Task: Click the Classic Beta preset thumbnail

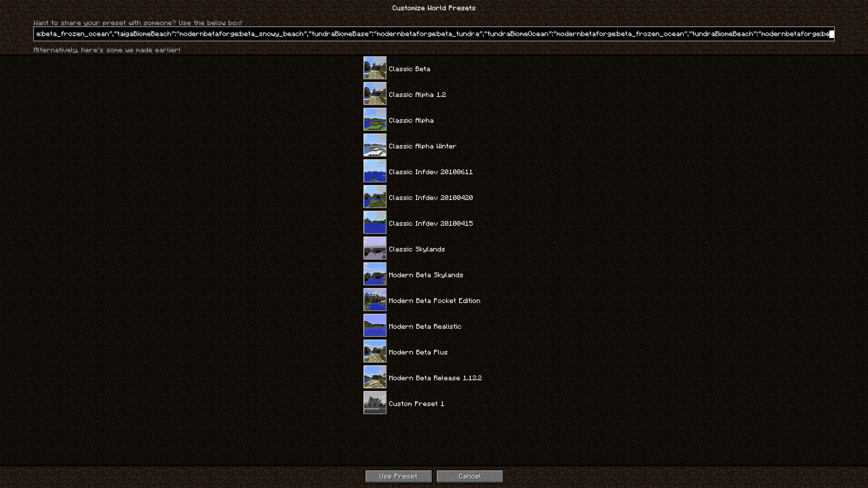Action: [375, 68]
